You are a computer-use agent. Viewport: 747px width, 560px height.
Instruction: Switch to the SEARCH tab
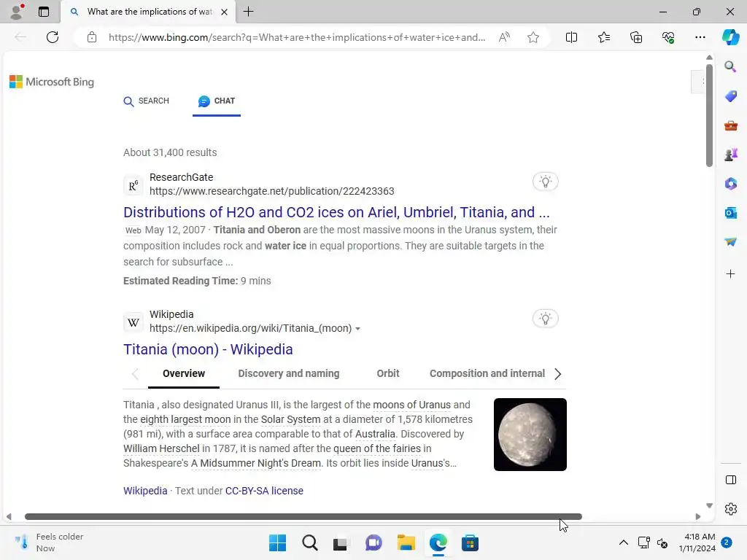click(x=146, y=101)
